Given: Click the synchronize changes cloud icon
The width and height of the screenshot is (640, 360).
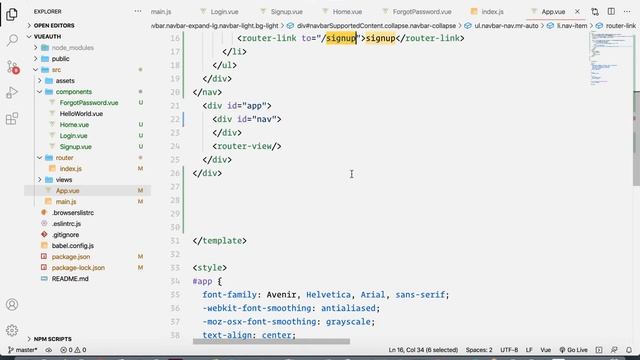Looking at the screenshot, I should 49,350.
